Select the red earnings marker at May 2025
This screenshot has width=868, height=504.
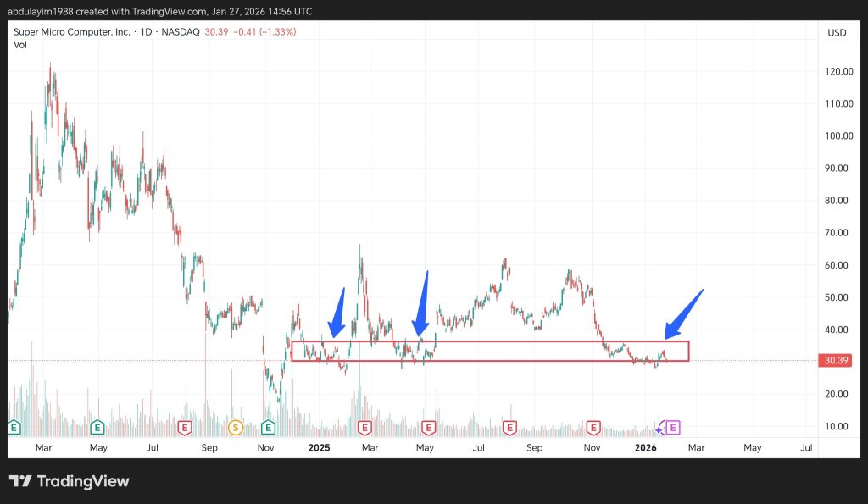pos(428,427)
